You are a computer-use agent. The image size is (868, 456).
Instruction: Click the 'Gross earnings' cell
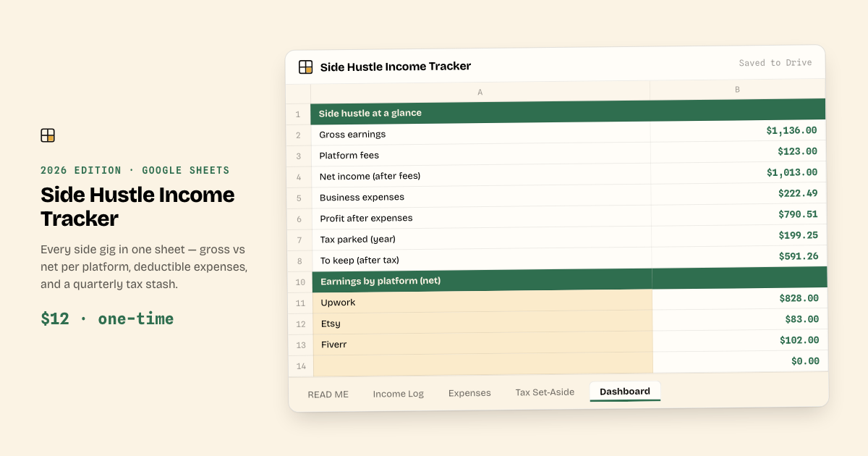(x=481, y=133)
